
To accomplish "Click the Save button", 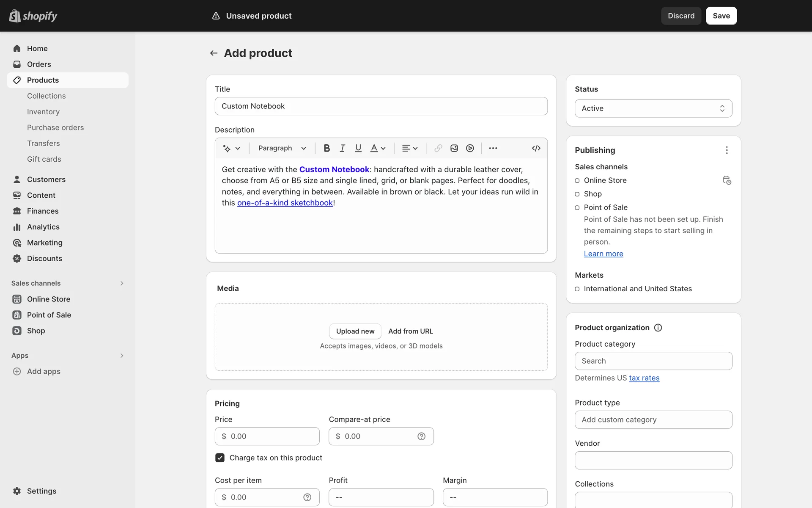I will click(721, 16).
